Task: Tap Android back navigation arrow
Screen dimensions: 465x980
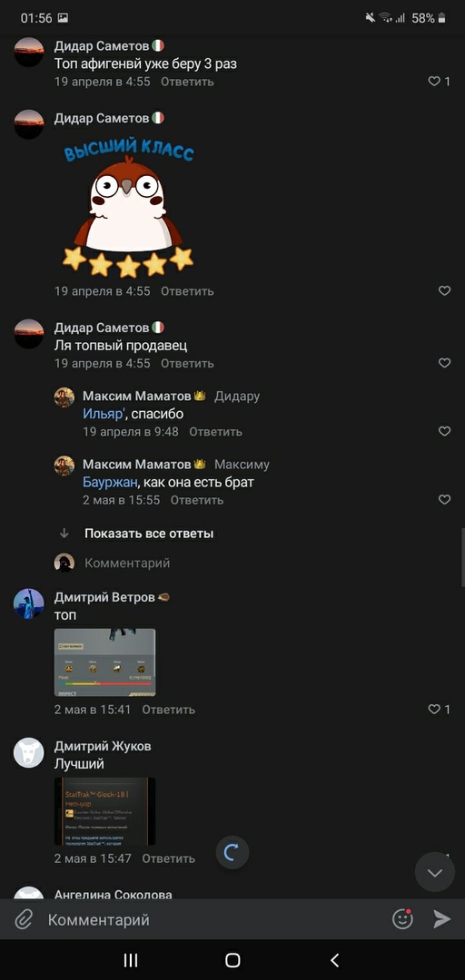Action: point(335,960)
